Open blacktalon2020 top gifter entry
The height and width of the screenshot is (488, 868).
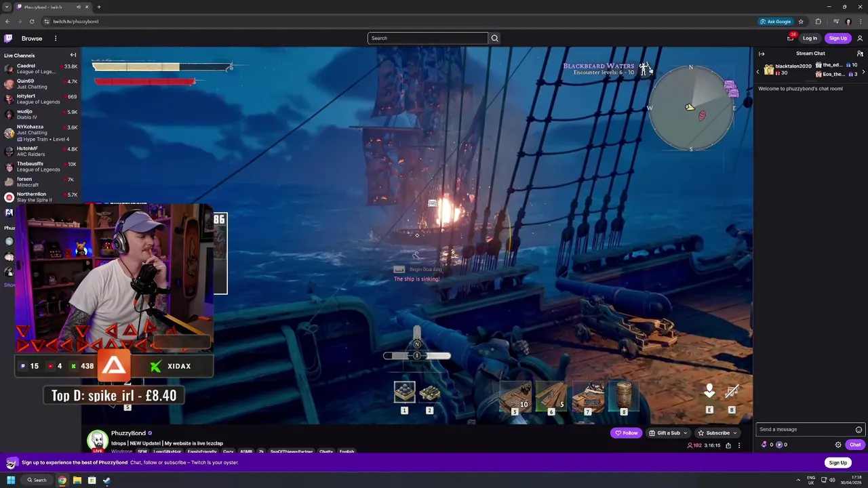[x=787, y=70]
